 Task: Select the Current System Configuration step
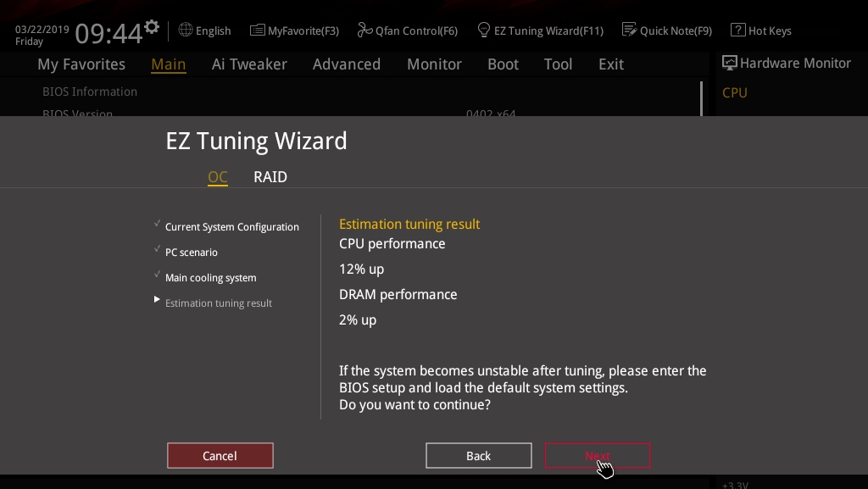coord(231,227)
